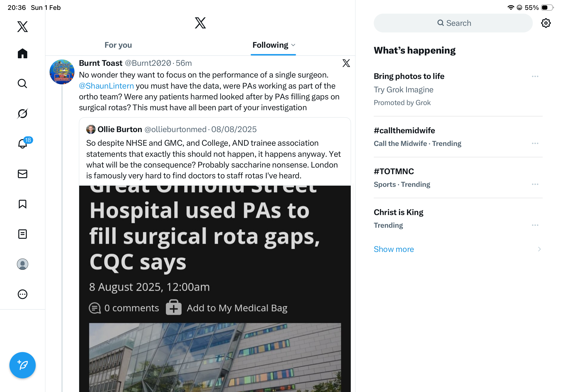Open Grok from the sidebar
This screenshot has height=392, width=561.
point(23,114)
